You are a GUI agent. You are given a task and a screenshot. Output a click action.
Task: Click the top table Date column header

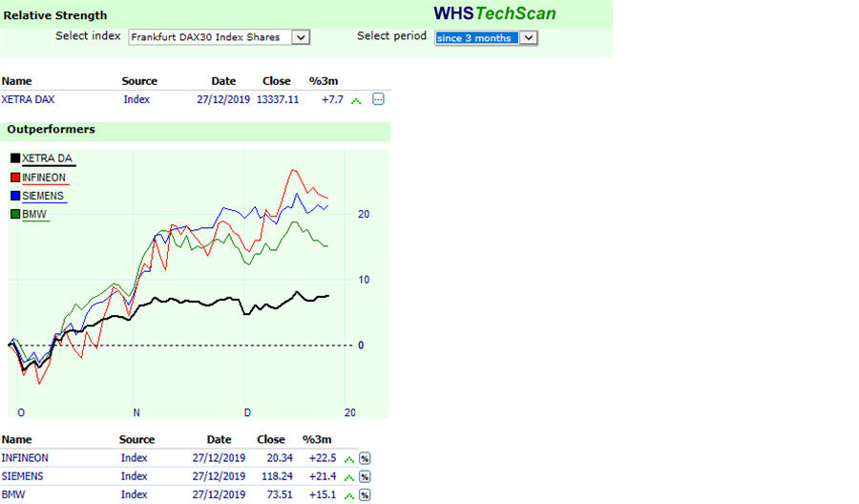(223, 81)
